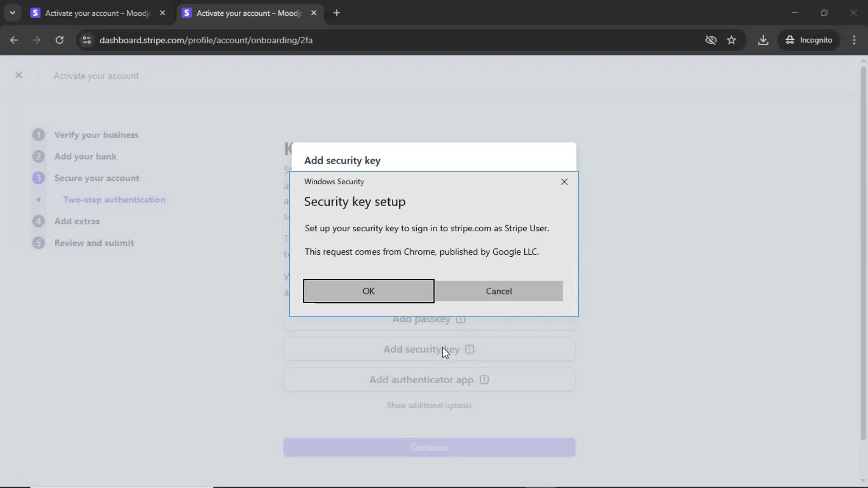Image resolution: width=868 pixels, height=488 pixels.
Task: Switch to first Activate your account tab
Action: 97,13
